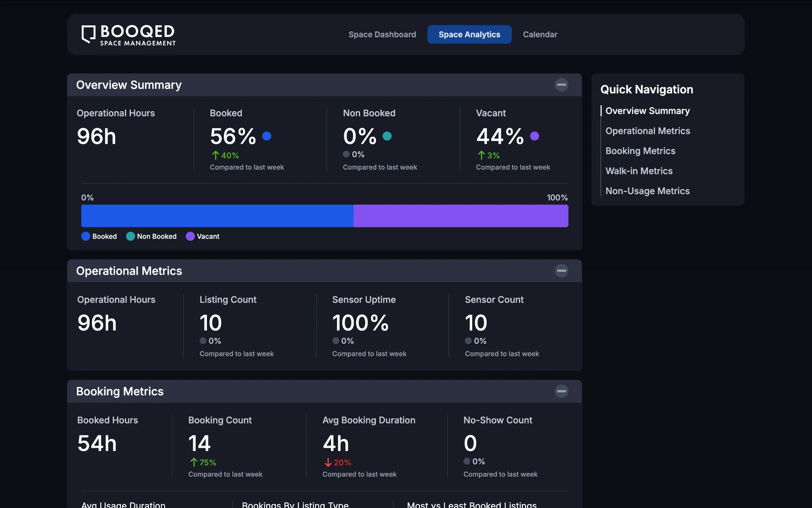
Task: Open the Space Dashboard tab
Action: click(382, 35)
